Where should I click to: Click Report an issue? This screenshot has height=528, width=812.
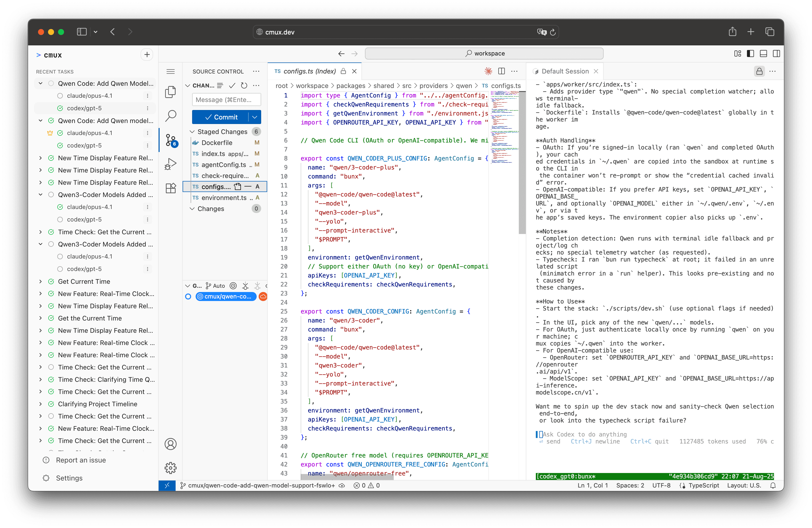[x=81, y=460]
